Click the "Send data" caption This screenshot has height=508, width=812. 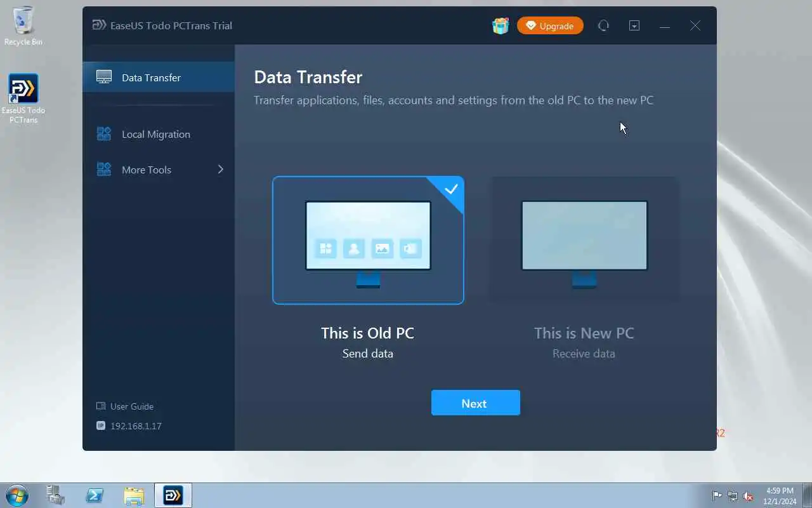click(368, 354)
